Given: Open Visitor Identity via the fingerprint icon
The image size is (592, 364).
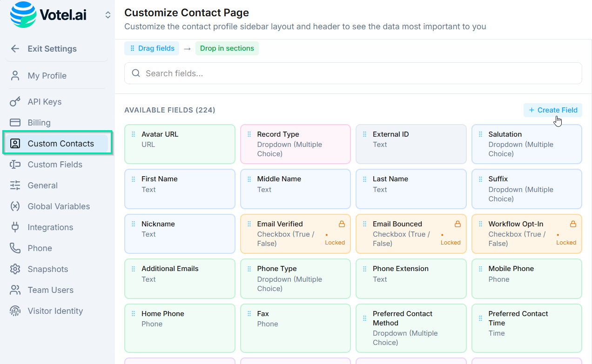Looking at the screenshot, I should pos(14,311).
